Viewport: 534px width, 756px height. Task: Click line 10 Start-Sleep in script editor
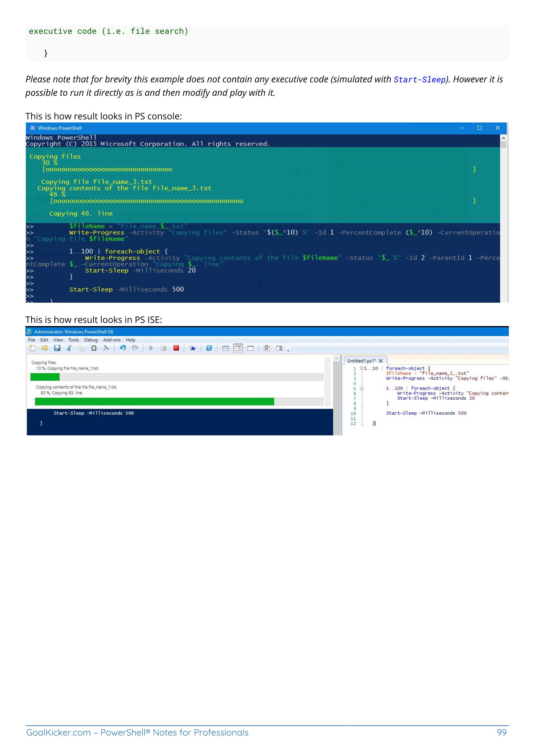426,413
